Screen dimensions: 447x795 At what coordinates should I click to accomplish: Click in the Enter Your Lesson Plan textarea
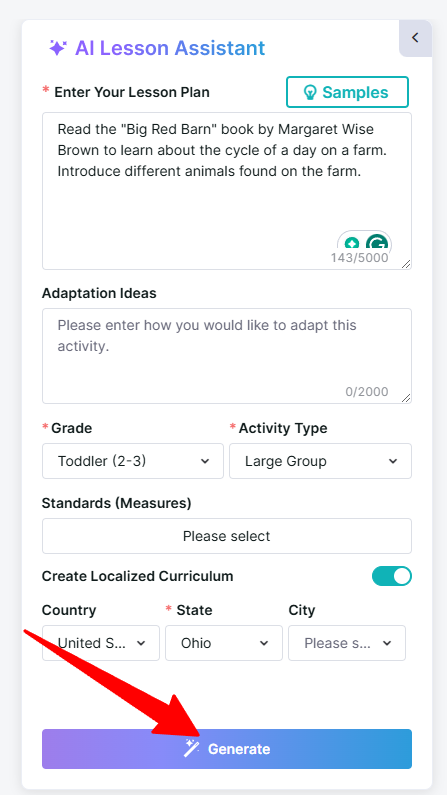(x=227, y=191)
